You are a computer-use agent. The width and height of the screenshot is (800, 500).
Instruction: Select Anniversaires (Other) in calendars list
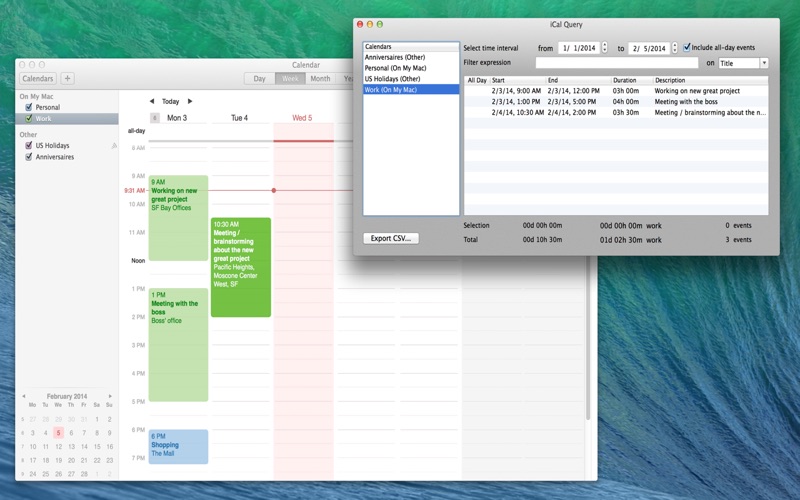411,57
